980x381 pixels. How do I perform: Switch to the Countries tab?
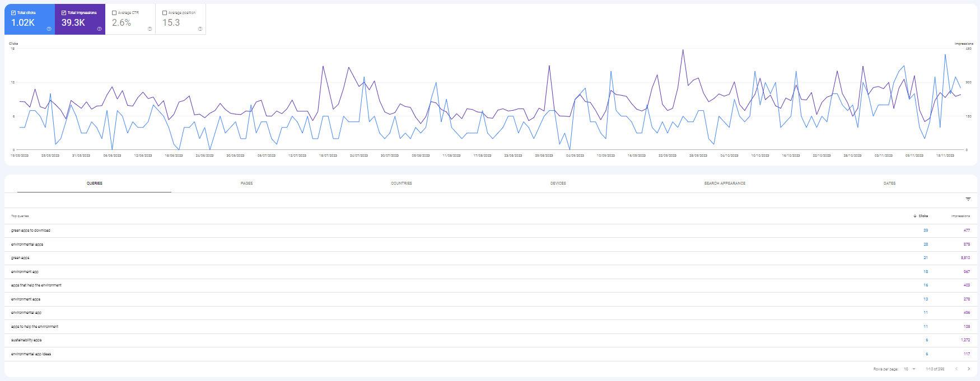point(401,184)
